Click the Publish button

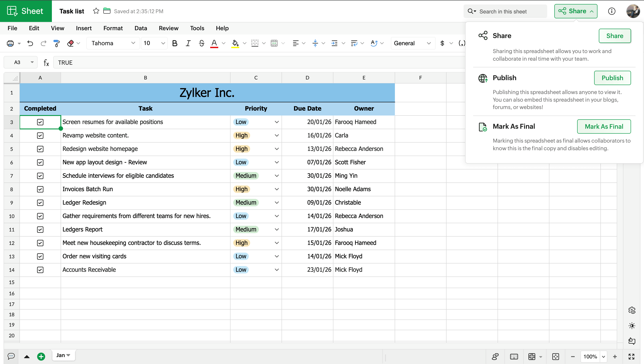(x=612, y=78)
